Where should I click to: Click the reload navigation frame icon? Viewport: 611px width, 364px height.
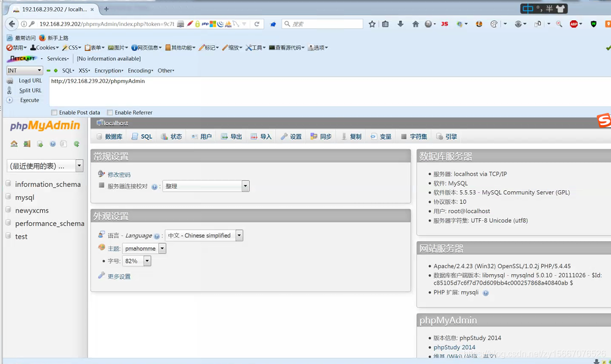pyautogui.click(x=76, y=144)
